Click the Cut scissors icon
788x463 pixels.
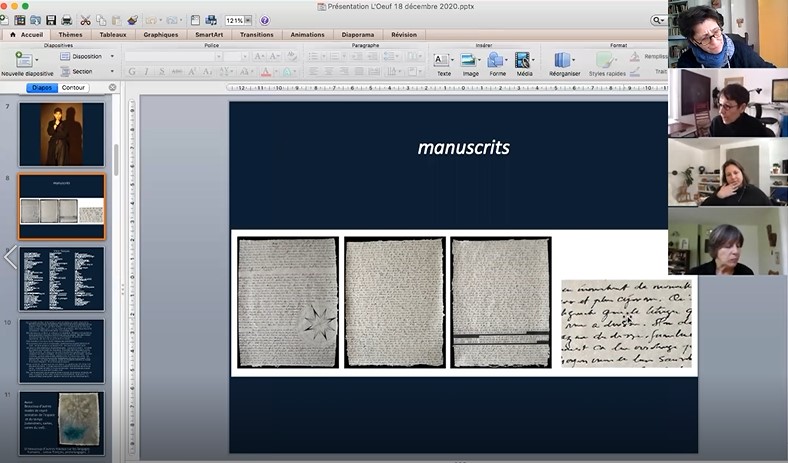pos(85,20)
